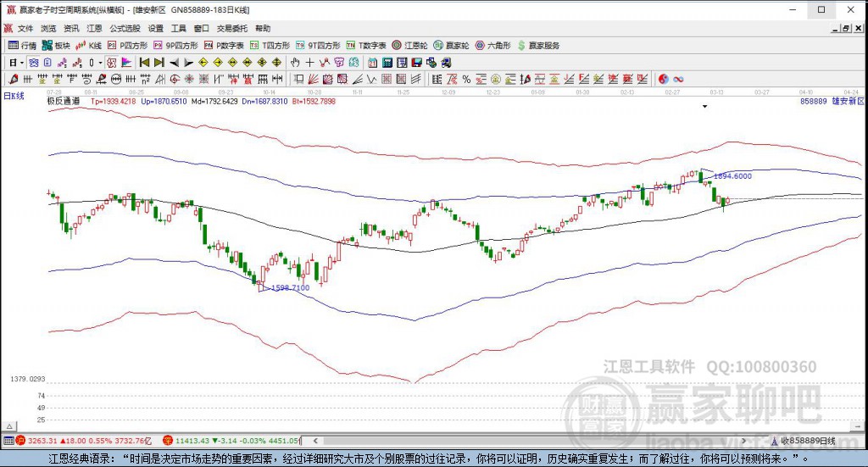Open the P四方形 tool
Screen dimensions: 868x467
127,46
